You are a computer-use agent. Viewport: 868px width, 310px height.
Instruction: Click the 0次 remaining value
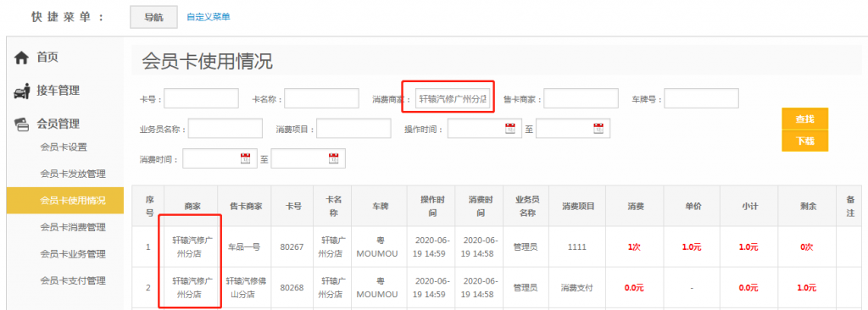[807, 247]
